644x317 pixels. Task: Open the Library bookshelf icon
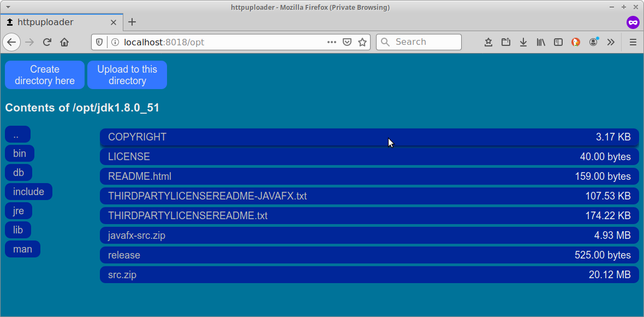[x=541, y=42]
